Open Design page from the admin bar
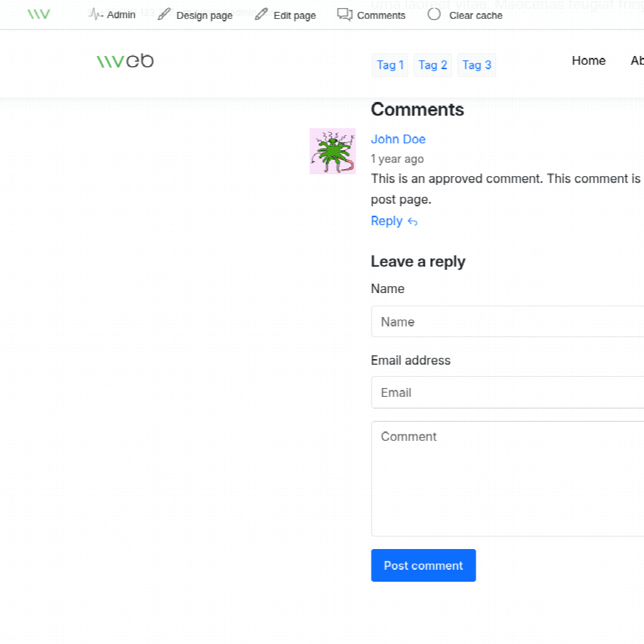 tap(204, 15)
